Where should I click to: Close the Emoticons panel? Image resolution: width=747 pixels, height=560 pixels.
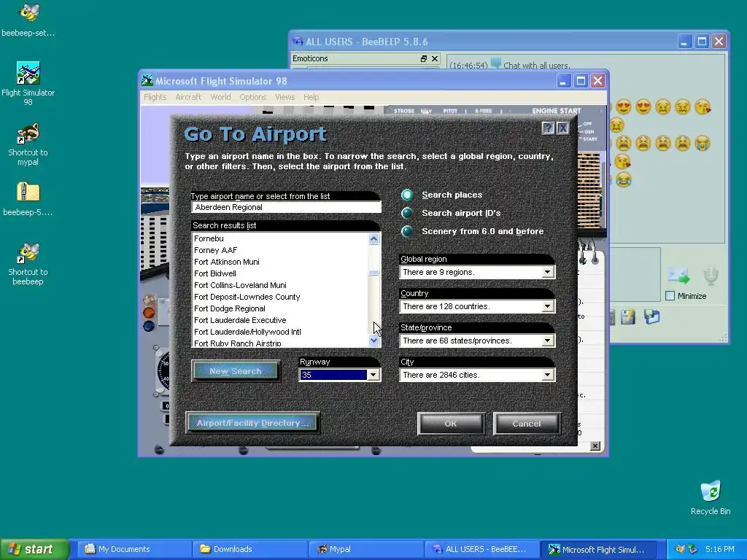435,58
